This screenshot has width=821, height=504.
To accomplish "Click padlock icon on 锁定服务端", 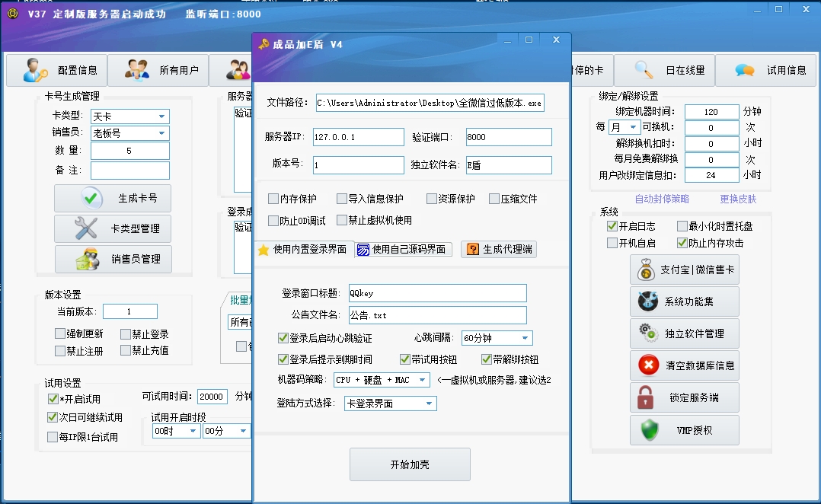I will 645,397.
